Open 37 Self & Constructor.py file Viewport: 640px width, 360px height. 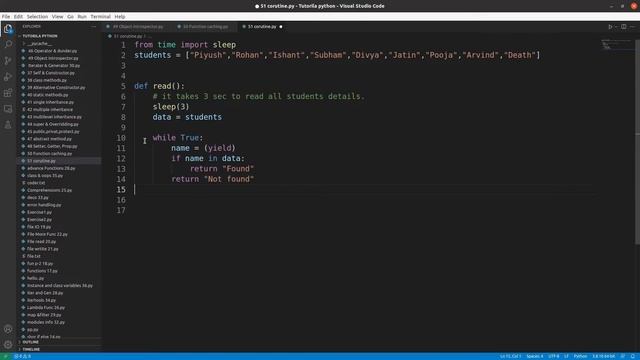pyautogui.click(x=51, y=73)
